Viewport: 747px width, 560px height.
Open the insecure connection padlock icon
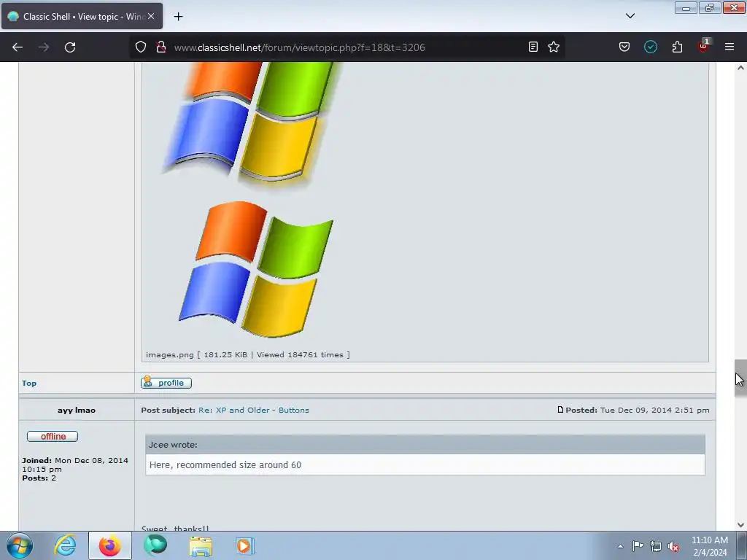pos(161,47)
